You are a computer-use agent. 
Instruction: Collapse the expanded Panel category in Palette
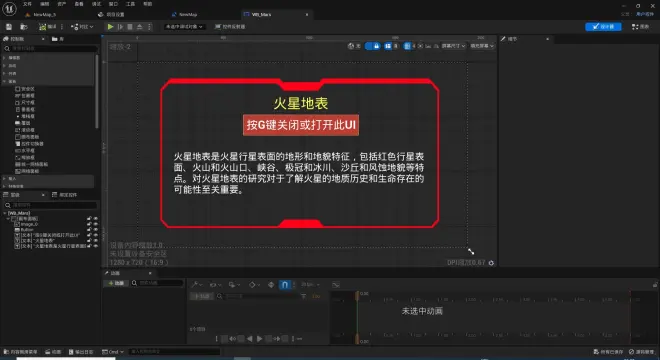click(x=4, y=81)
